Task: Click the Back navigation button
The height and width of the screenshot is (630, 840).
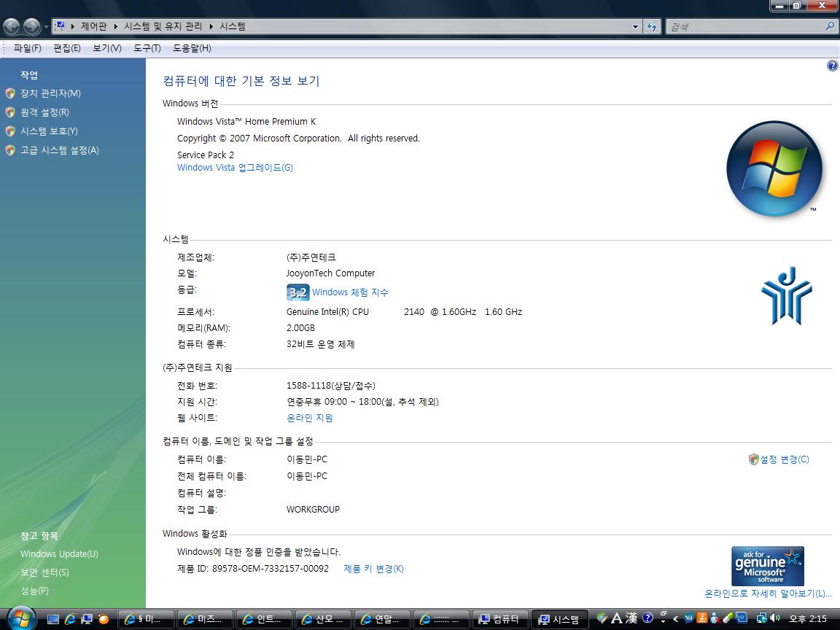Action: [11, 26]
